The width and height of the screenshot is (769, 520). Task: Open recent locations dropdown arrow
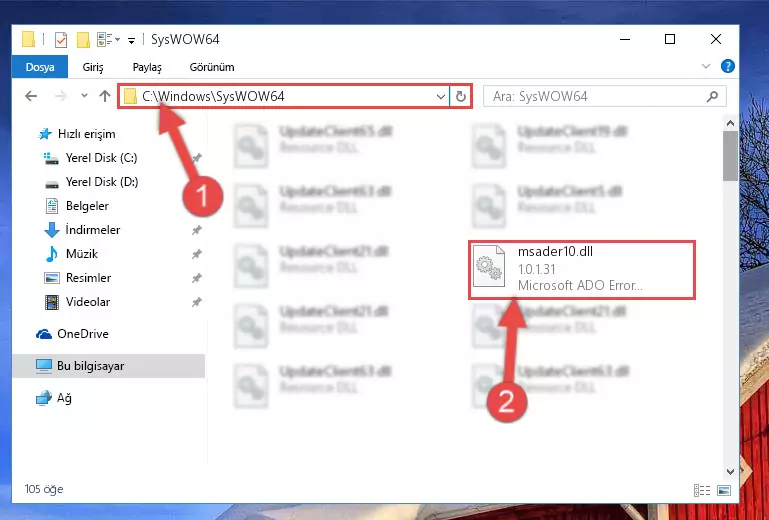pyautogui.click(x=84, y=96)
